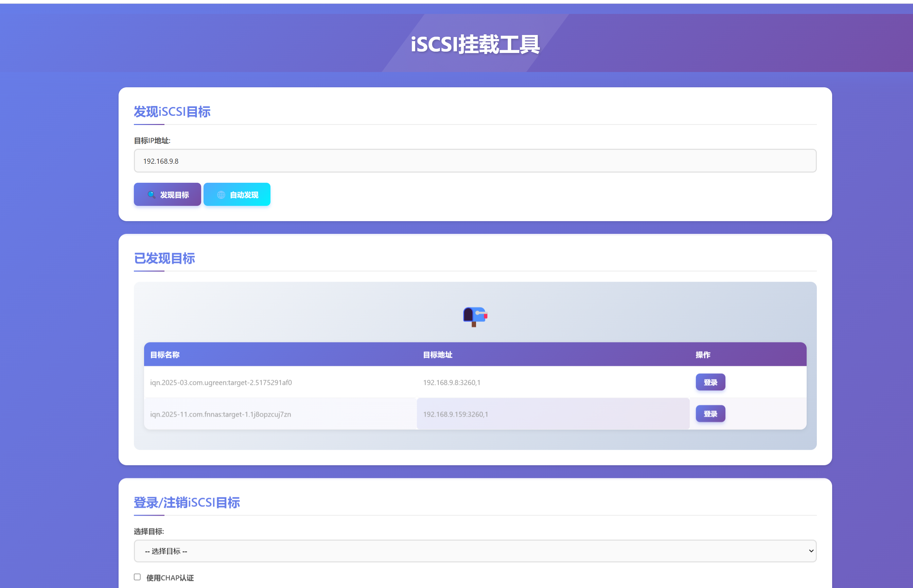Click the chevron arrow of target selector

(x=811, y=551)
